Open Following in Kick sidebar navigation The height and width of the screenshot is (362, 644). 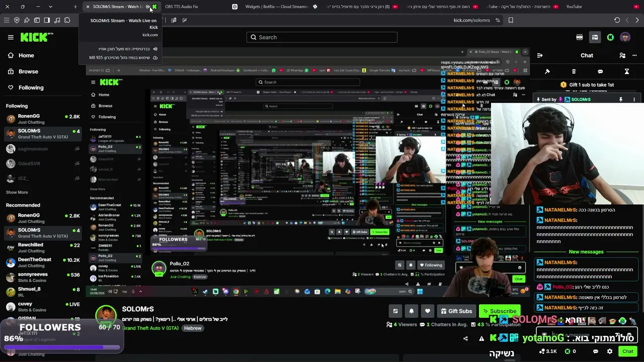coord(31,87)
